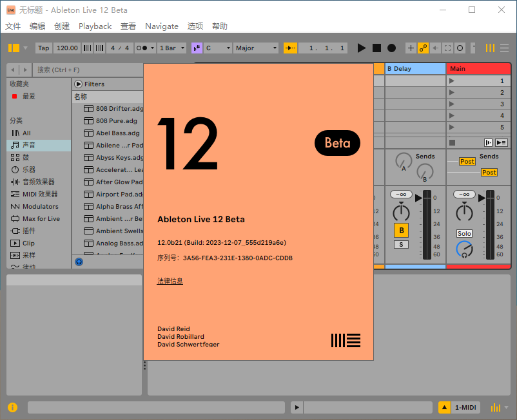Open the 帮助 menu
Image resolution: width=517 pixels, height=420 pixels.
tap(219, 26)
